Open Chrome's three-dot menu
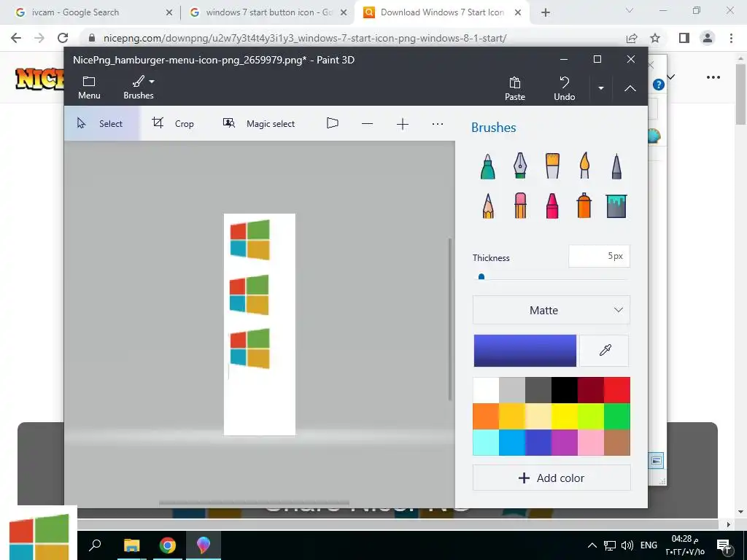The height and width of the screenshot is (560, 747). (731, 38)
